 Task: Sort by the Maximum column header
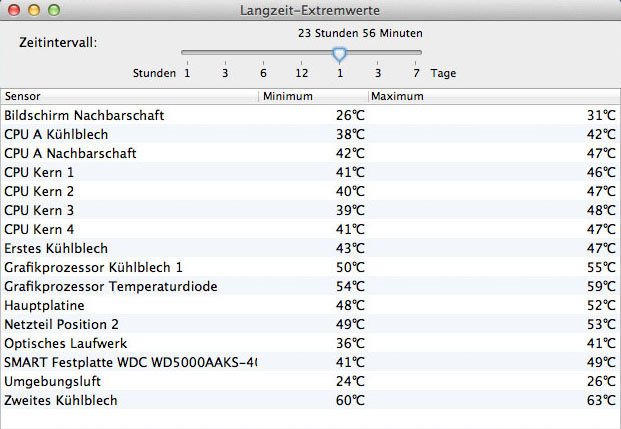point(494,96)
